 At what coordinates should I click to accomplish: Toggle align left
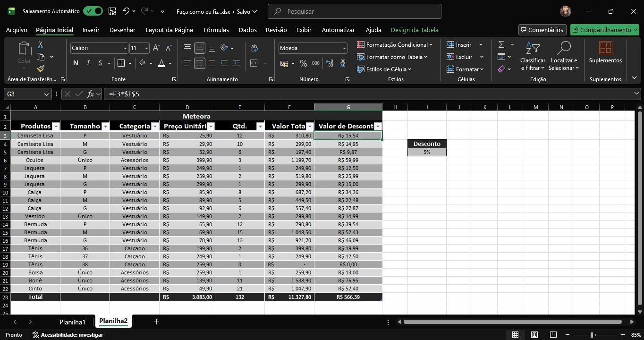click(187, 63)
